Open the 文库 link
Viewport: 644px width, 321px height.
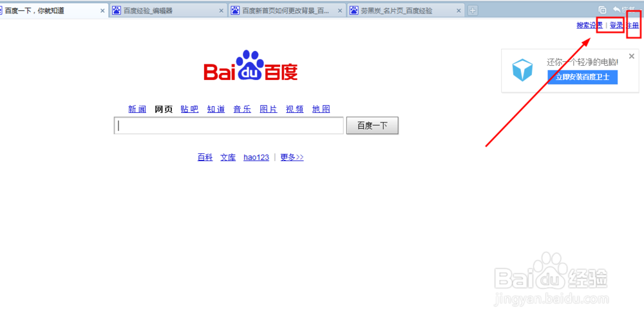(x=228, y=157)
